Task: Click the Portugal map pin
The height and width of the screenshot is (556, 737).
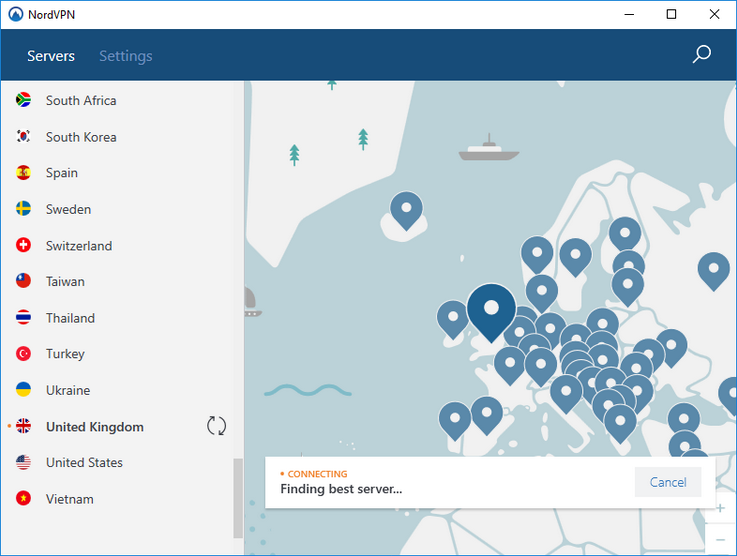Action: [x=455, y=421]
